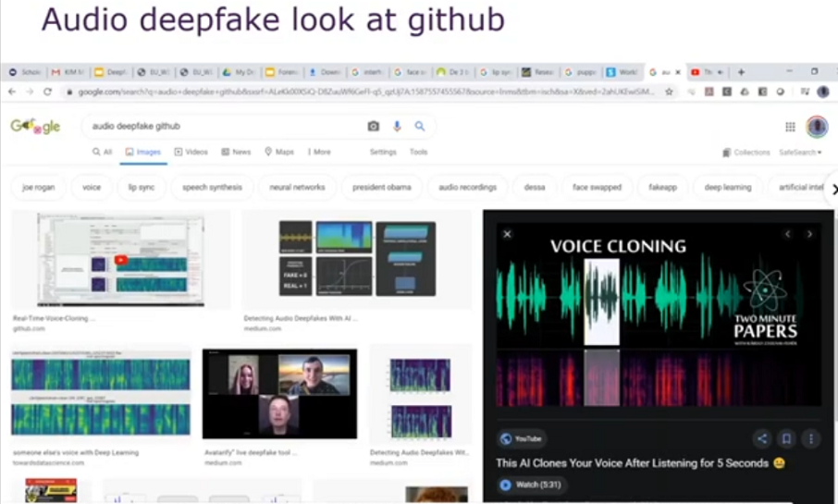Start voice search with microphone icon
The image size is (838, 504).
click(x=397, y=126)
